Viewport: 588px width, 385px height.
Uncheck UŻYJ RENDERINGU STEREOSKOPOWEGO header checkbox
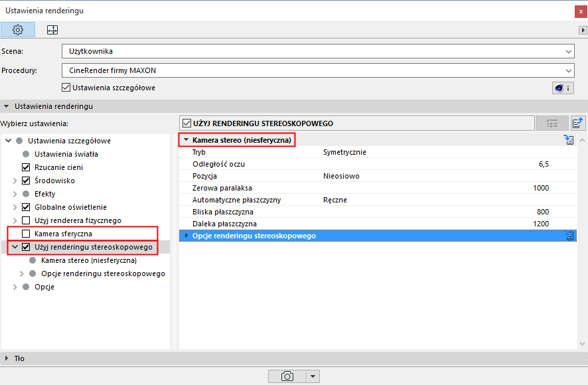[186, 123]
